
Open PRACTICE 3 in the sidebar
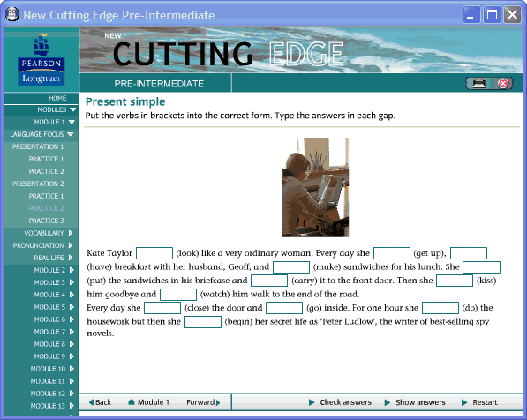click(x=46, y=221)
